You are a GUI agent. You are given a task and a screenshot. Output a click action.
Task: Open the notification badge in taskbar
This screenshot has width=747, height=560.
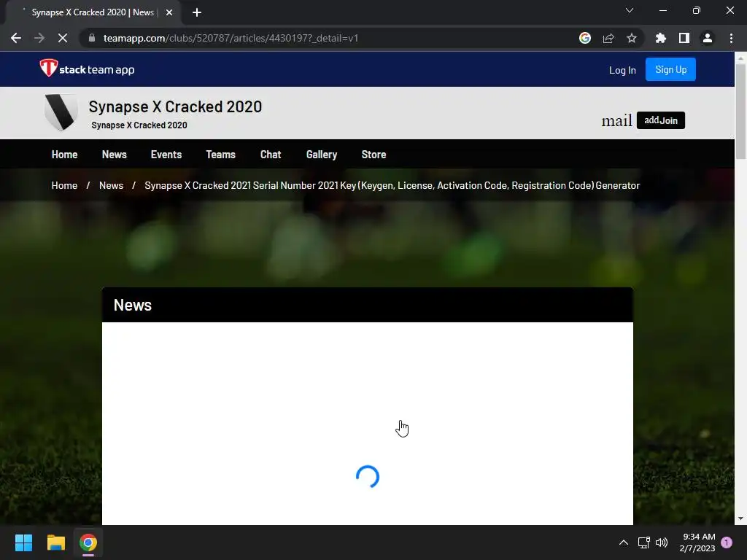point(727,542)
